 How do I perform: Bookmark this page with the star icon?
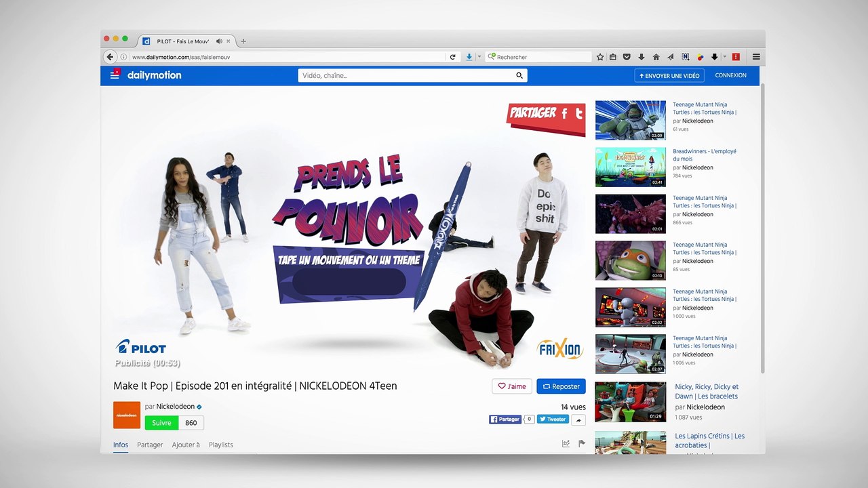point(600,57)
